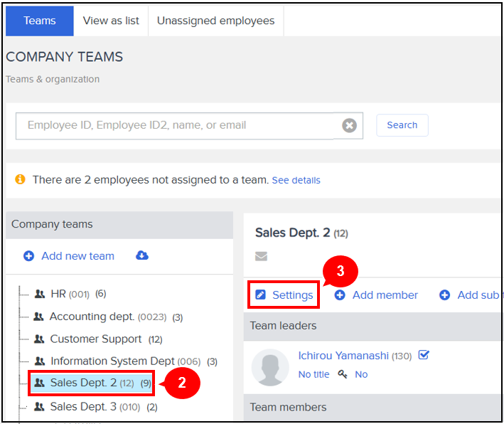Select HR (001) team in tree
The image size is (504, 424).
[x=78, y=294]
